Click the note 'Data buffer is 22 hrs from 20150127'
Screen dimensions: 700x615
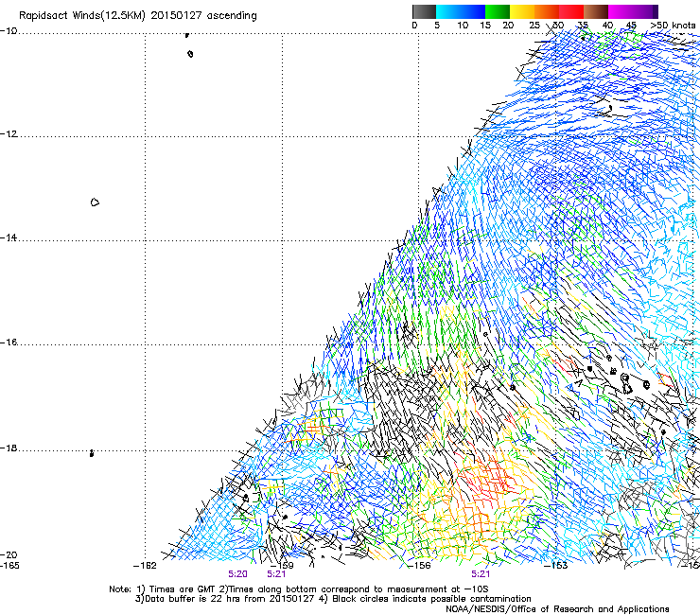(x=230, y=599)
